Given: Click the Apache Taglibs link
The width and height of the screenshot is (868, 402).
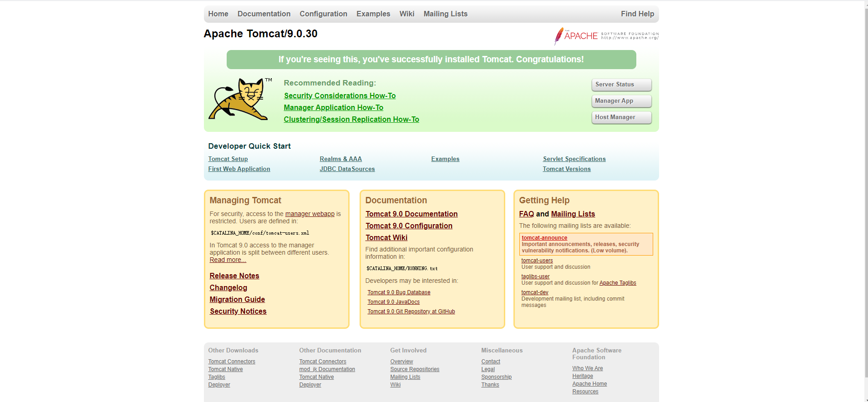Looking at the screenshot, I should 618,283.
